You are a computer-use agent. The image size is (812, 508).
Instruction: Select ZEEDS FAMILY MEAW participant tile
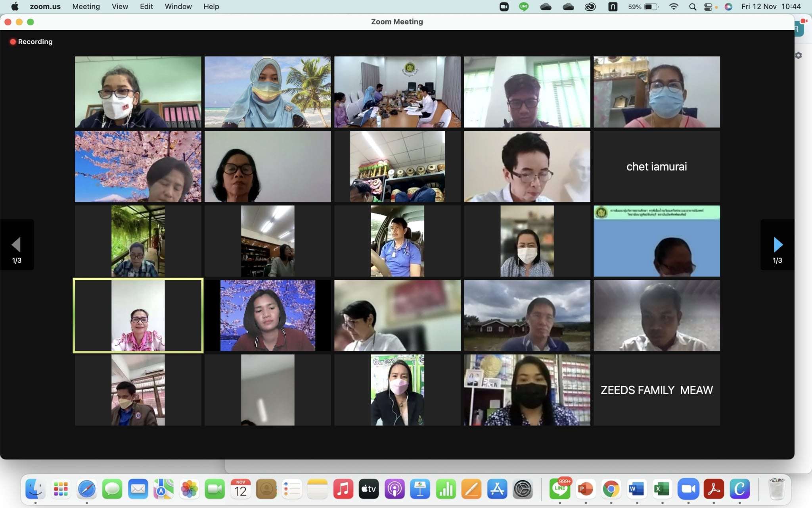[657, 390]
